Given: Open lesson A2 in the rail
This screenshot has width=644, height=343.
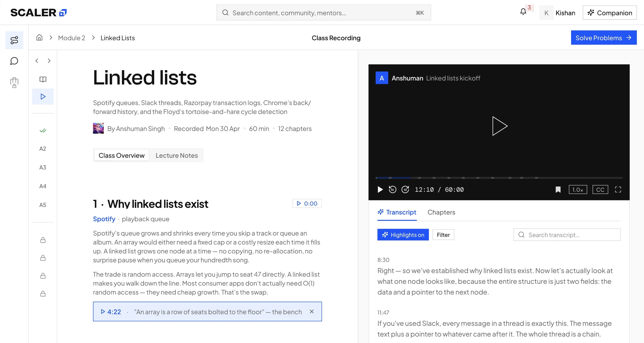Looking at the screenshot, I should (x=43, y=149).
